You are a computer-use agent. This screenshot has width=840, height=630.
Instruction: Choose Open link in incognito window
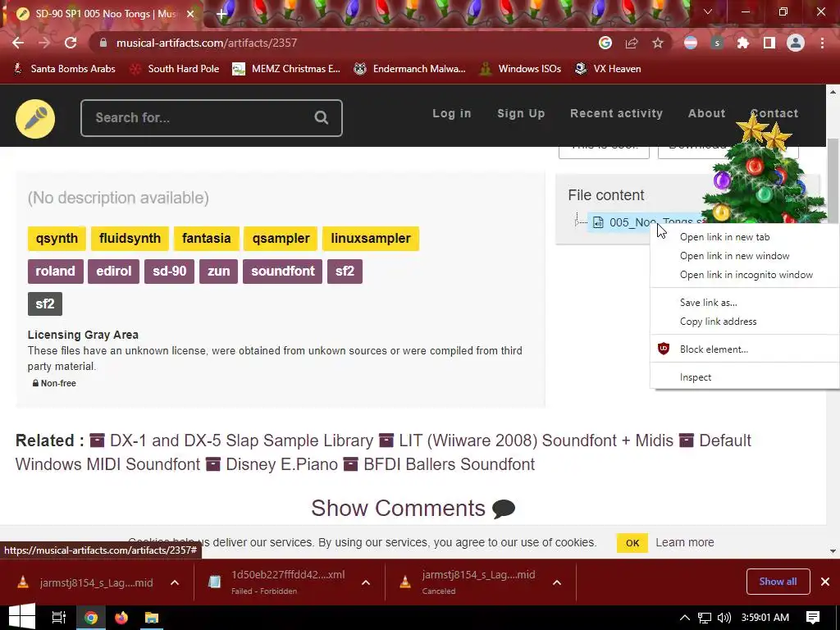[745, 274]
